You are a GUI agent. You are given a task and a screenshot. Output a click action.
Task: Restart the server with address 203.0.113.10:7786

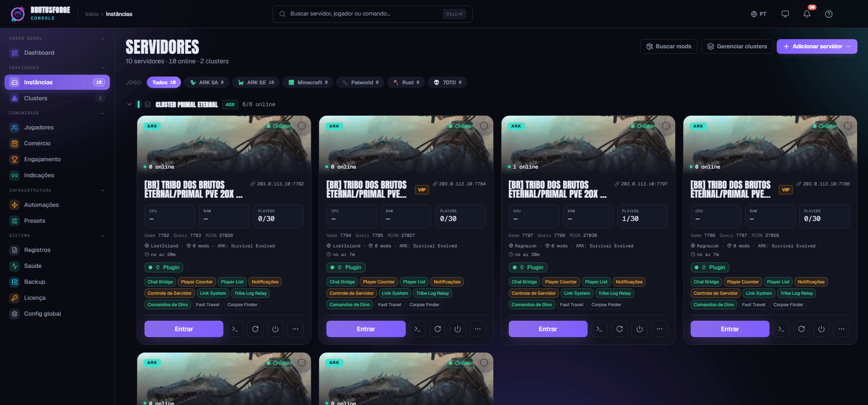point(801,329)
